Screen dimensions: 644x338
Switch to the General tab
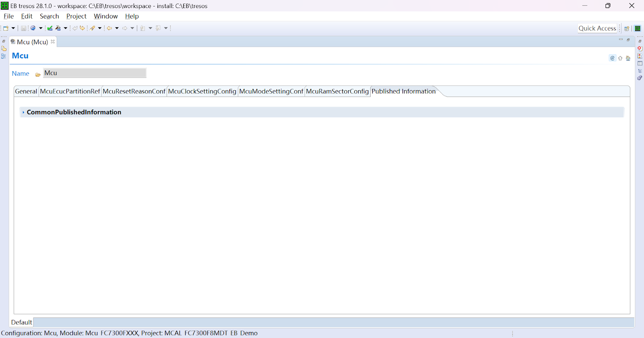(26, 91)
